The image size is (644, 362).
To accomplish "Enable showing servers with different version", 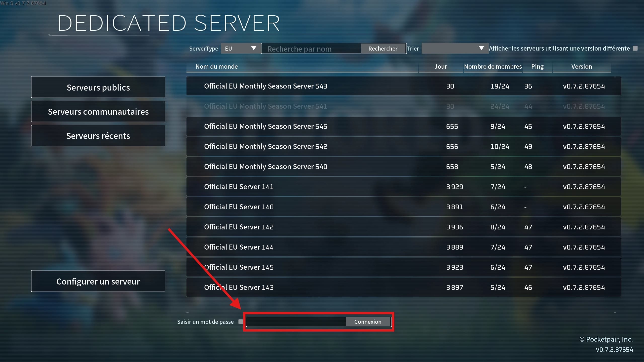I will pos(635,48).
